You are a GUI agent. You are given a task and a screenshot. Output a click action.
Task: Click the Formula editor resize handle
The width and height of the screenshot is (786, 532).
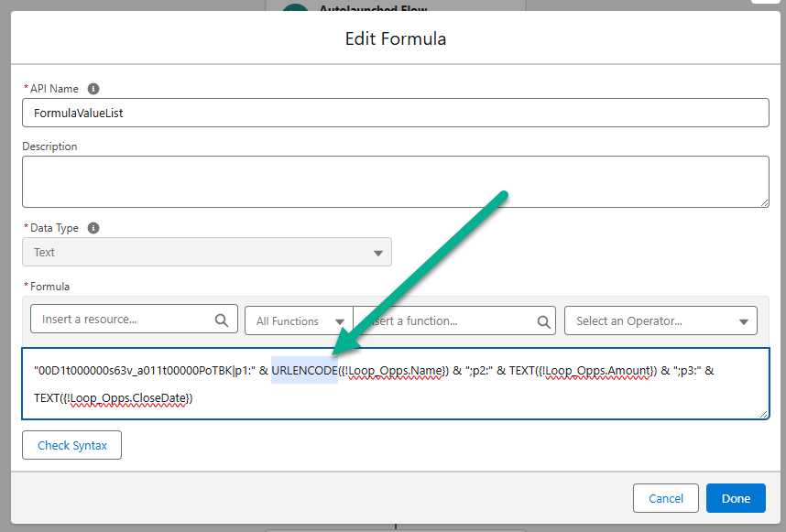pyautogui.click(x=765, y=415)
